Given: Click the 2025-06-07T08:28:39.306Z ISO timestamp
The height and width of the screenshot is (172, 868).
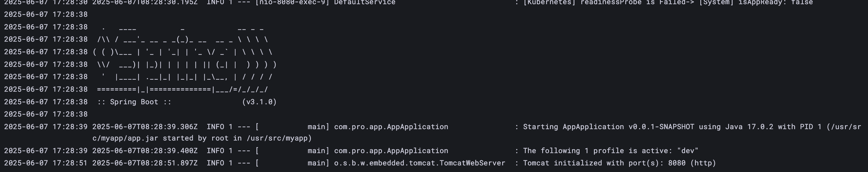Looking at the screenshot, I should pyautogui.click(x=145, y=127).
